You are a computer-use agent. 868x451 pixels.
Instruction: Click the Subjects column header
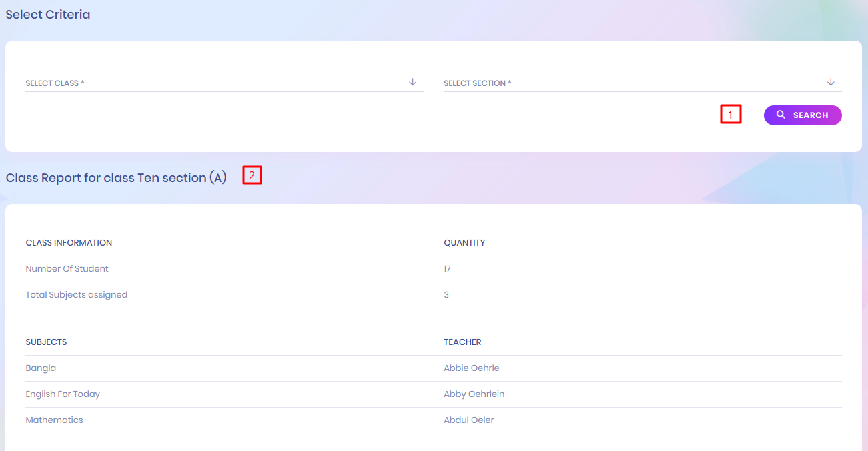click(46, 342)
